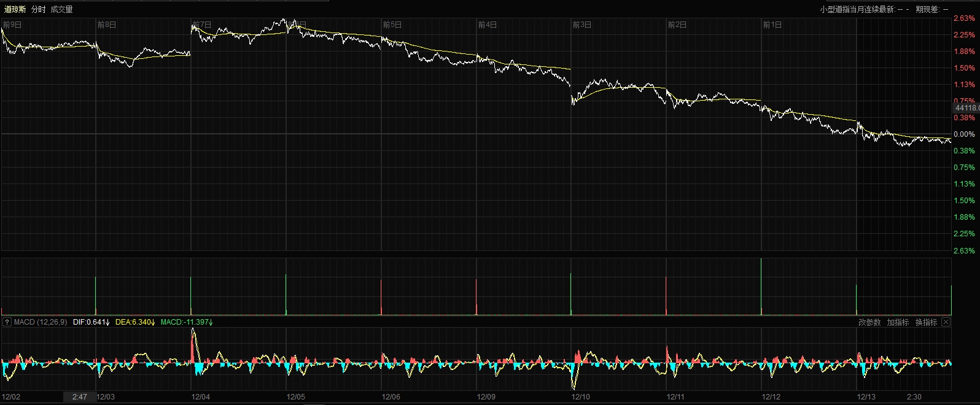Screen dimensions: 980x405
Task: Click the green MACD value label
Action: [186, 322]
